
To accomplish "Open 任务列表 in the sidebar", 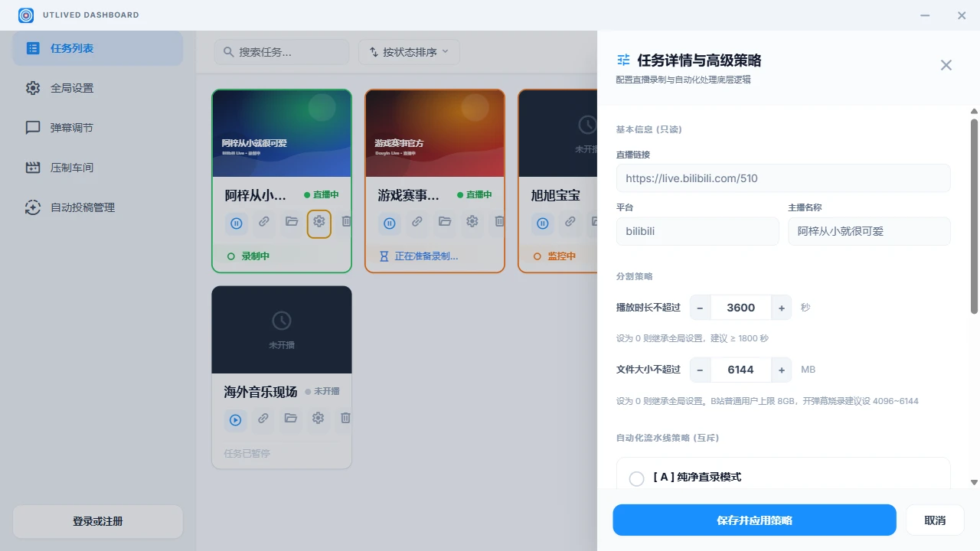I will coord(98,48).
